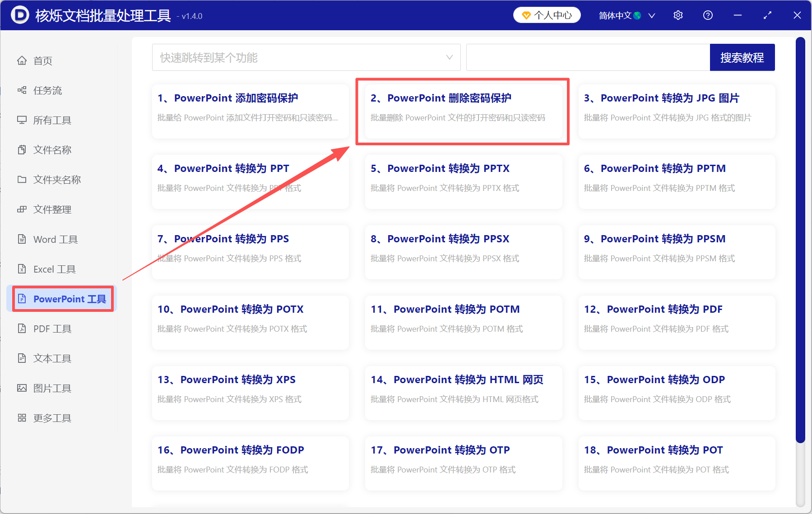Select the 图片工具 sidebar icon

[22, 388]
